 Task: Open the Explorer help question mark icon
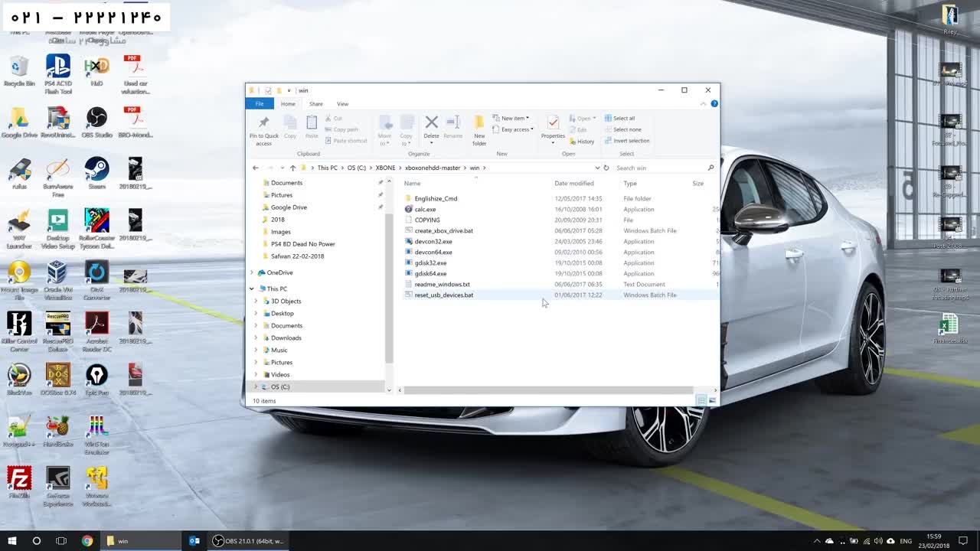(x=714, y=104)
